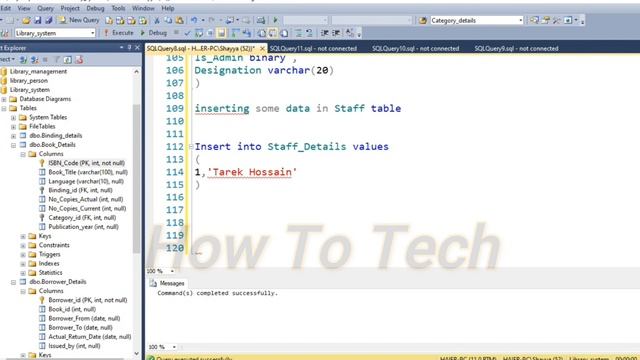Screen dimensions: 640x360
Task: Click the Parse checkmark icon
Action: pos(187,33)
